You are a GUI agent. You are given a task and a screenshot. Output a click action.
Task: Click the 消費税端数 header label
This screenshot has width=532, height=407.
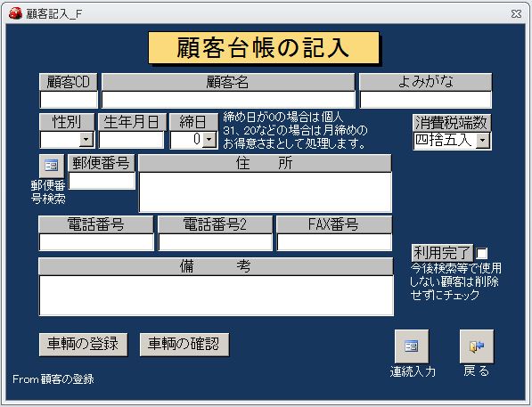click(452, 122)
